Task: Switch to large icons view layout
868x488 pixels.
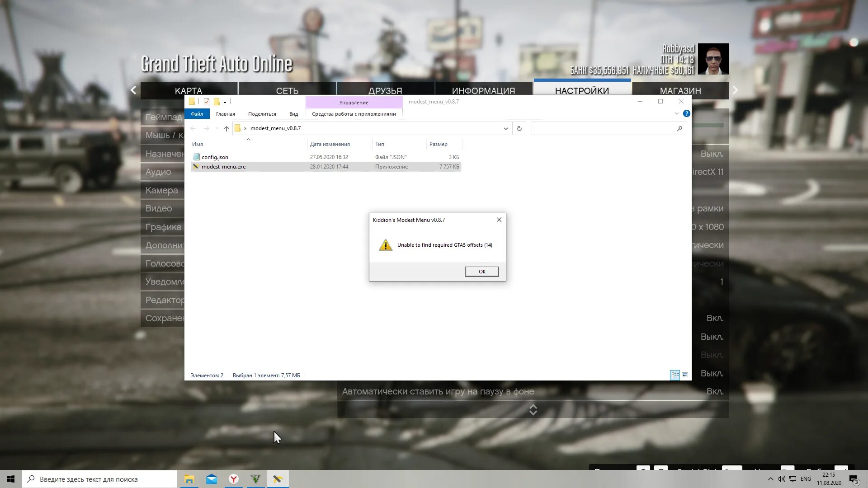Action: point(685,375)
